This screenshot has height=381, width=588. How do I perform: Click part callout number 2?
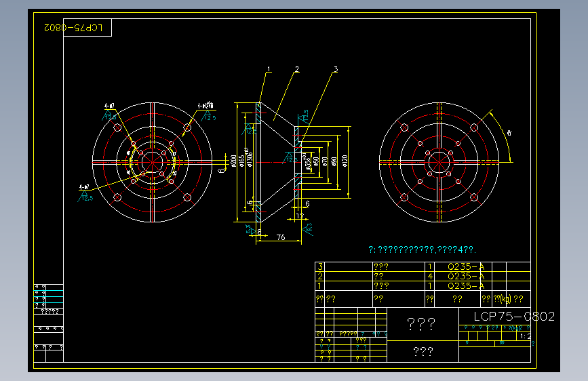[297, 69]
